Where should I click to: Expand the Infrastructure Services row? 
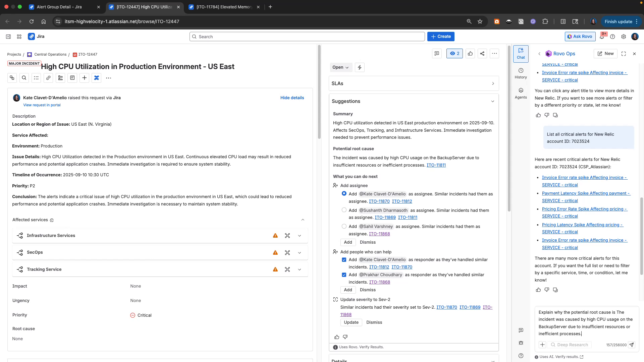tap(300, 236)
